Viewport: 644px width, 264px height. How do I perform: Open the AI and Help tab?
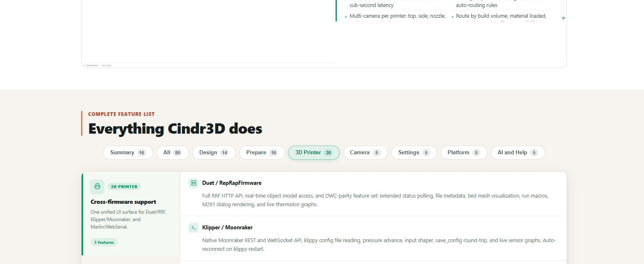point(518,153)
